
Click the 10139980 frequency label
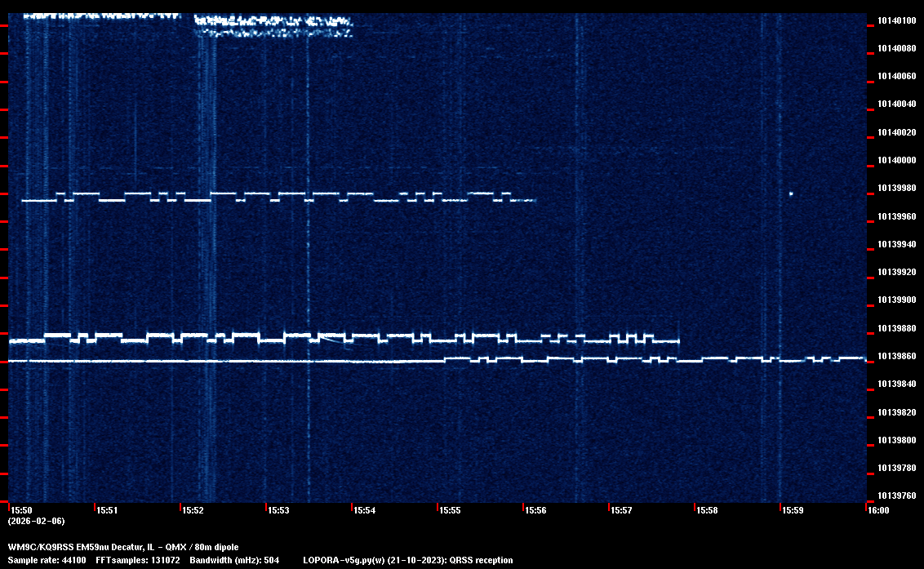(895, 189)
